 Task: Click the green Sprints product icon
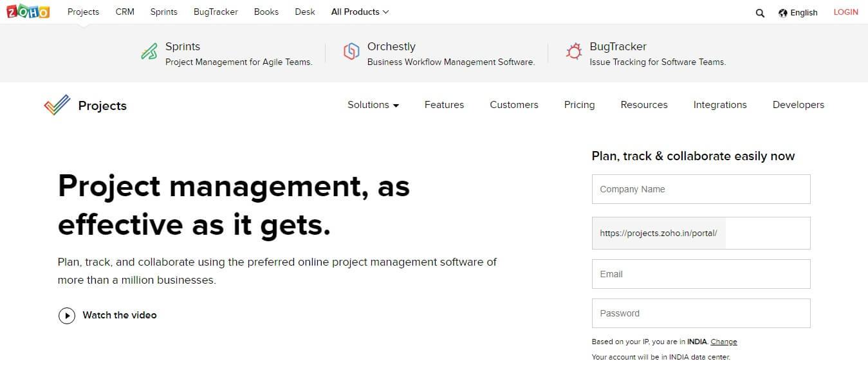click(149, 52)
